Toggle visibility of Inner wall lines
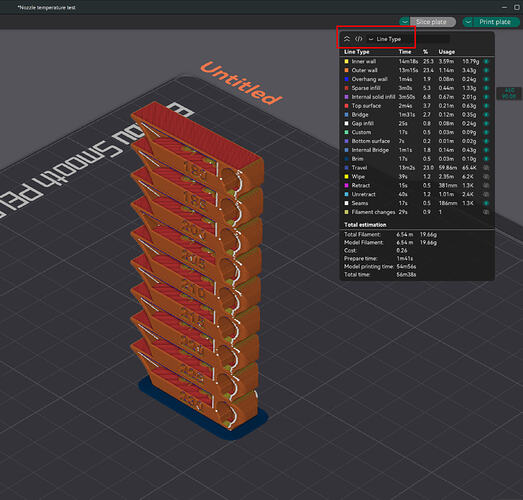The width and height of the screenshot is (523, 500). coord(486,61)
